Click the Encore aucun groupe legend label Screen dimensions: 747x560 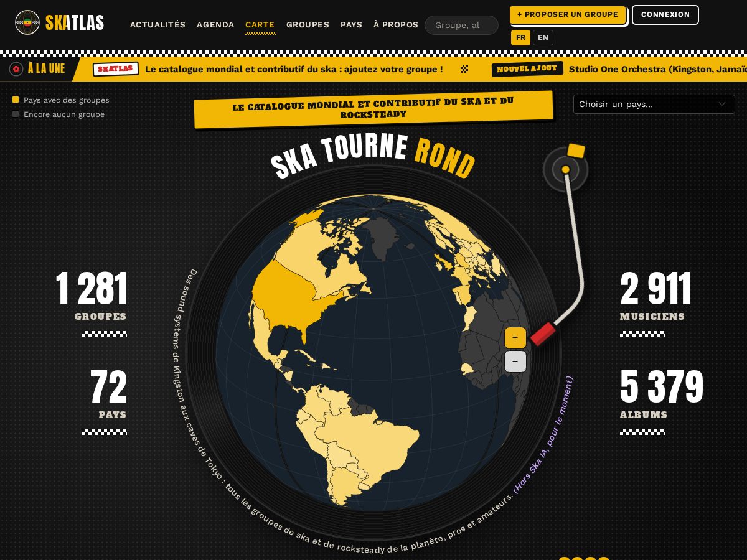(x=64, y=114)
